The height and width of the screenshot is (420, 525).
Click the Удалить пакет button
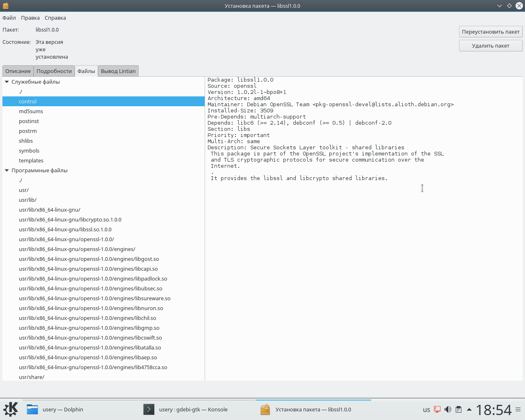coord(491,46)
